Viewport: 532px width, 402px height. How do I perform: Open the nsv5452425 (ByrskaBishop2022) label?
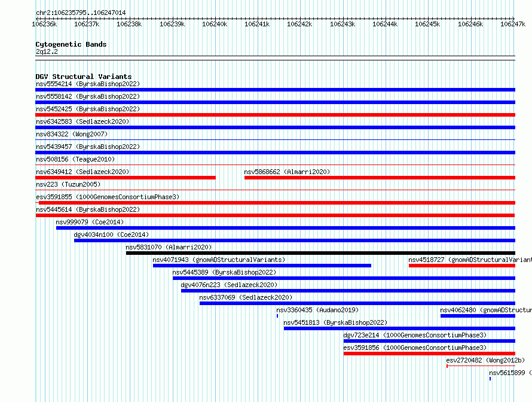[88, 109]
